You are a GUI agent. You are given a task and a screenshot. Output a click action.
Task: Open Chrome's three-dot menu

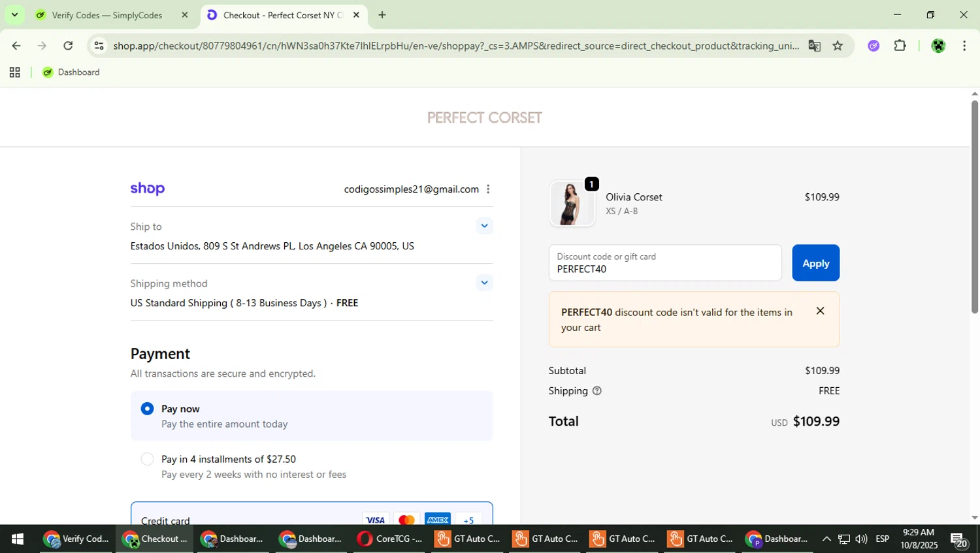[964, 46]
